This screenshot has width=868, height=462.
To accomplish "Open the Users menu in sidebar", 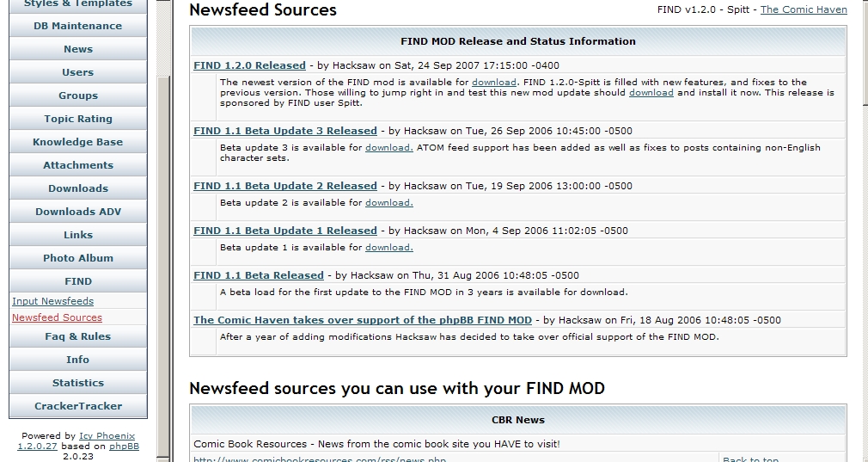I will (77, 72).
